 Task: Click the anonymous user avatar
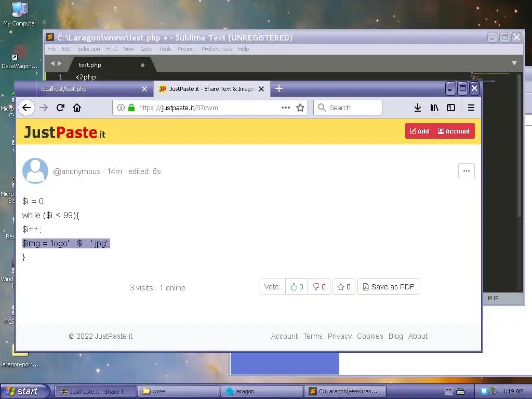(35, 170)
